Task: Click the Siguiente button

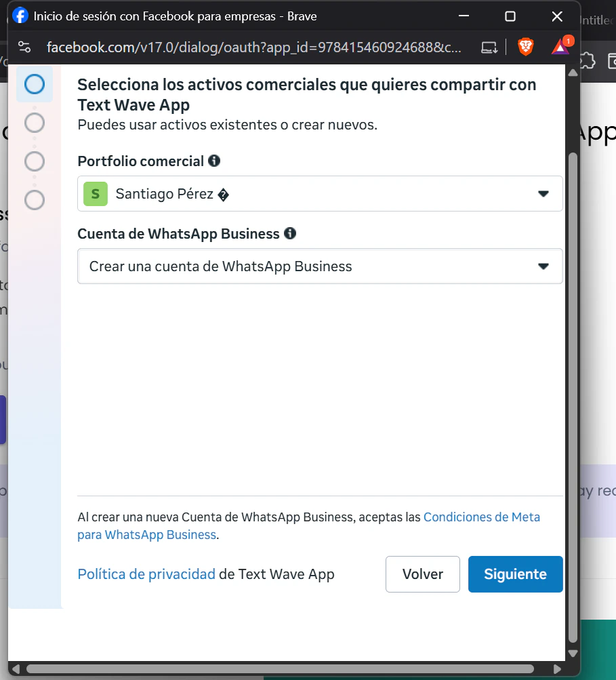Action: (516, 574)
